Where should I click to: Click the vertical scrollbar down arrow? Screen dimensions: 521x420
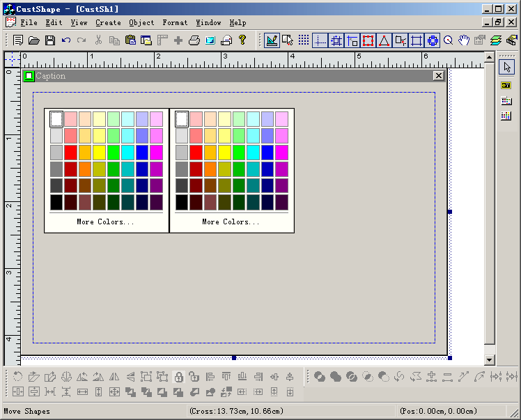click(x=490, y=360)
